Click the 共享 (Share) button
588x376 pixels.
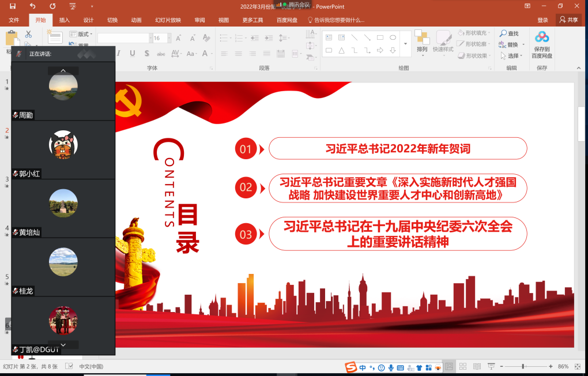coord(568,20)
